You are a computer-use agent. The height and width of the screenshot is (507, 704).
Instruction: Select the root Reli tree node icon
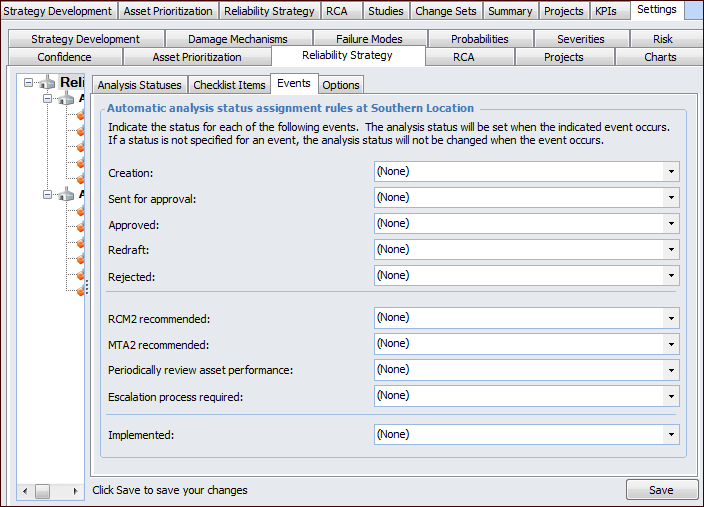[46, 83]
